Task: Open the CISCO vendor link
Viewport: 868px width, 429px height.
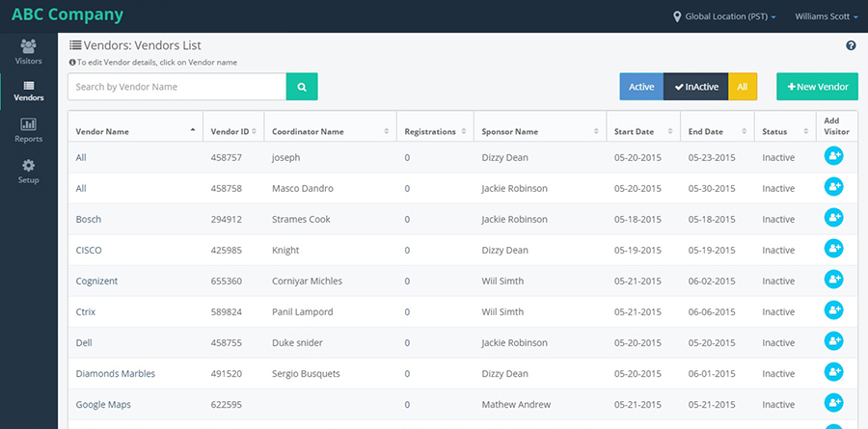Action: tap(89, 251)
